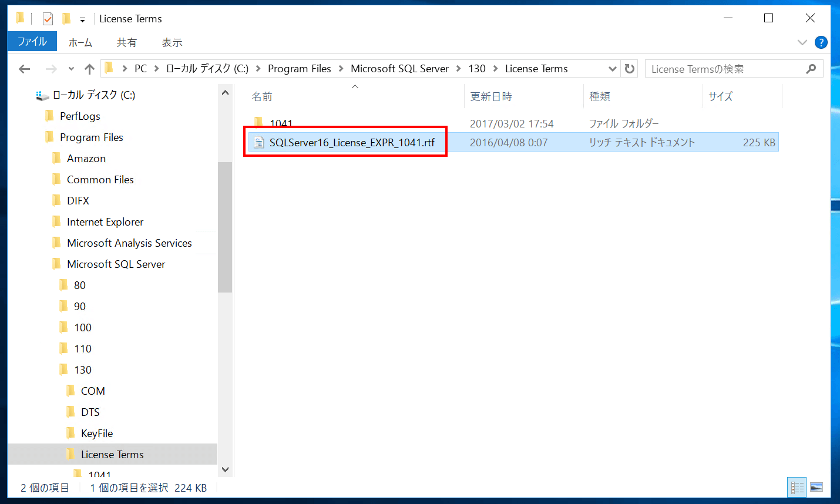This screenshot has width=840, height=504.
Task: Switch to details view from the status bar
Action: [x=797, y=487]
